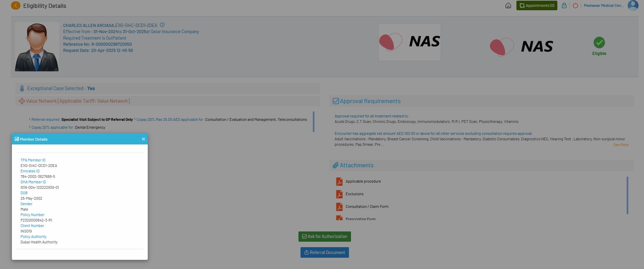Click the Peshawar Medical Center account name
644x269 pixels.
[603, 6]
